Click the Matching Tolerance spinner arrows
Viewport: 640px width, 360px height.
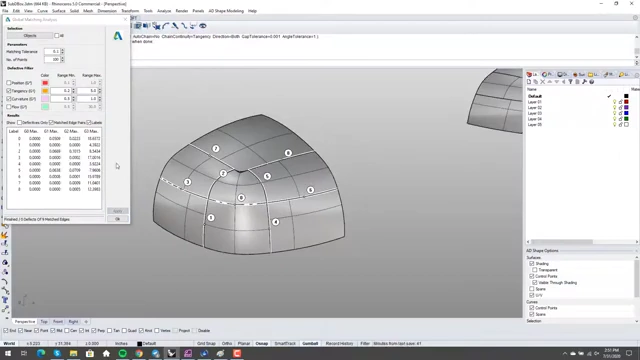pyautogui.click(x=62, y=51)
